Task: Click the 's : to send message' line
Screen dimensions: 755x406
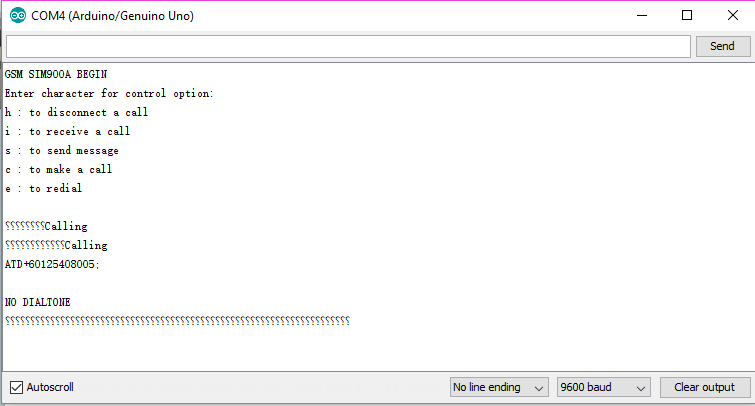Action: 62,150
